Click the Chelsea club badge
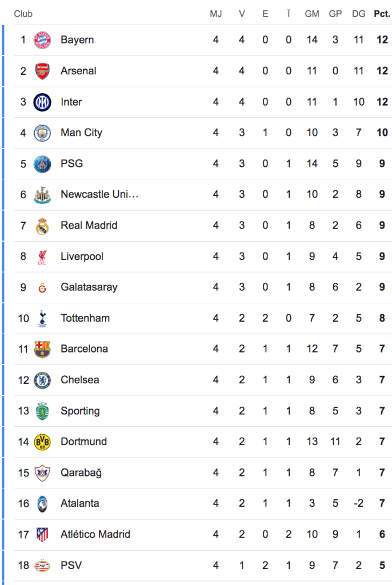Screen dimensions: 392x585 (42, 380)
